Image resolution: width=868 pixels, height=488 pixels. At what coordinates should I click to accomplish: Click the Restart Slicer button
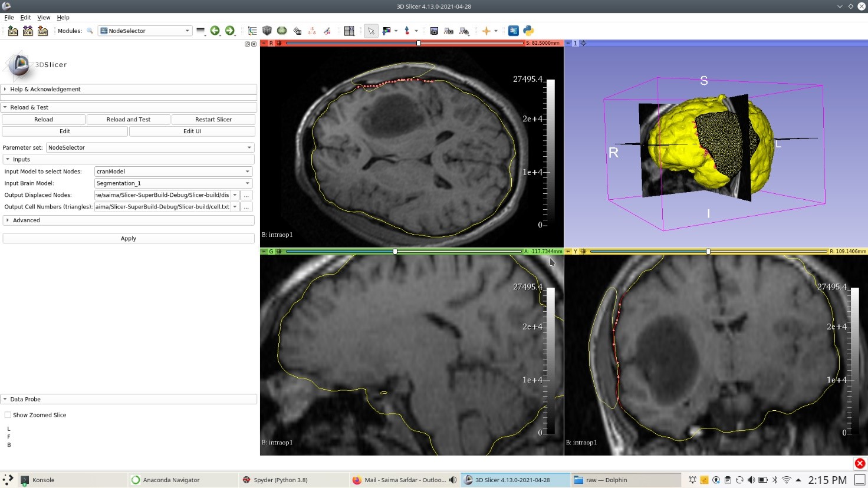(213, 120)
